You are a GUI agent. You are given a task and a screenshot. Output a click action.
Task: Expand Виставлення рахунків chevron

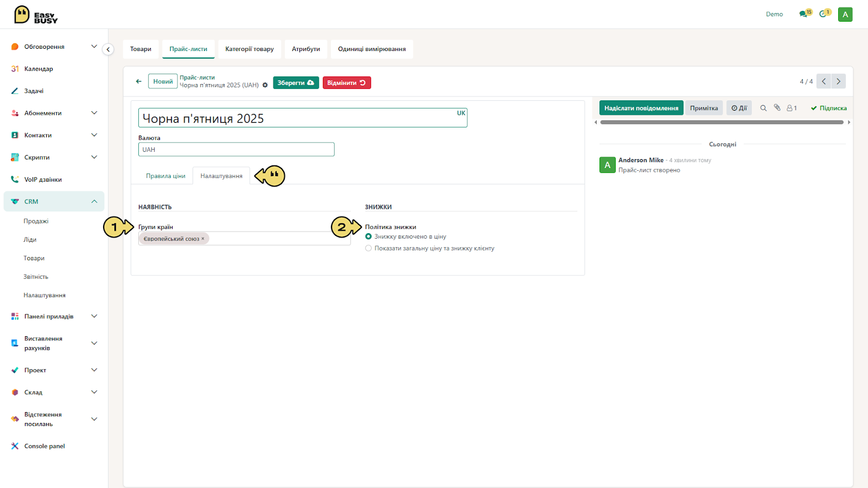coord(94,343)
